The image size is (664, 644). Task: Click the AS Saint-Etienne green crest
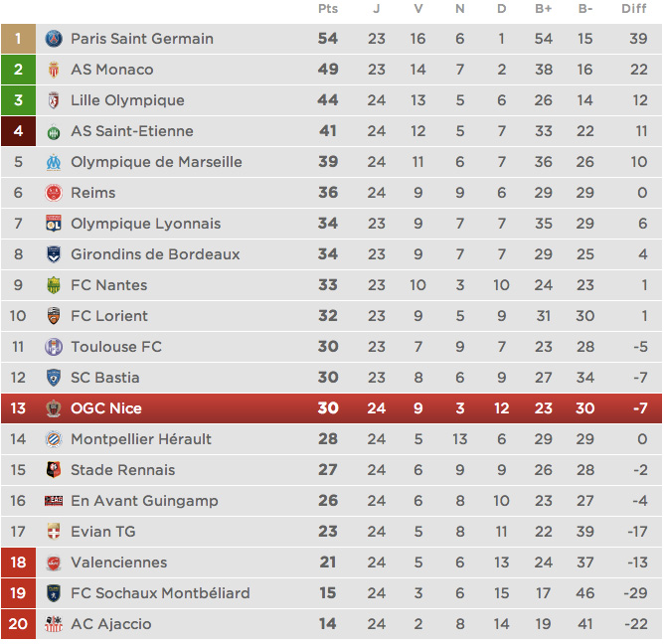click(54, 131)
